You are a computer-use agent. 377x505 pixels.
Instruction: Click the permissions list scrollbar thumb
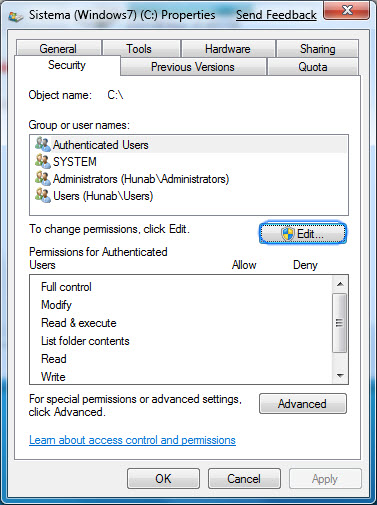(x=340, y=323)
